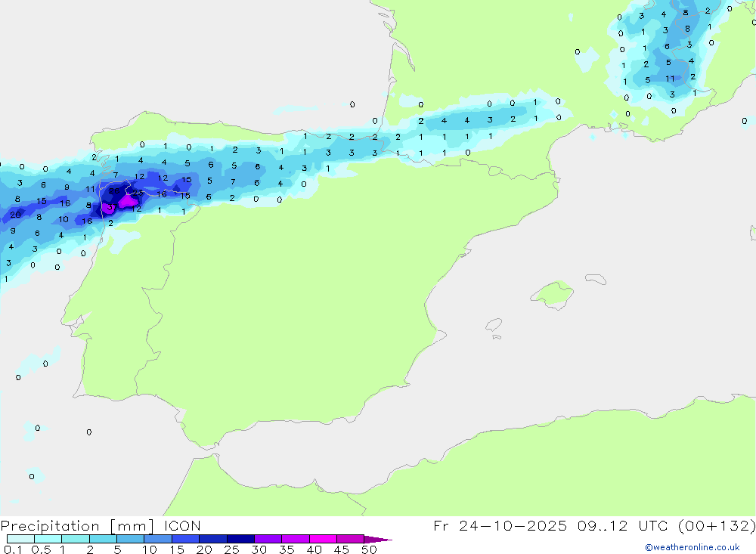
Task: Click the '26' precipitation value on the map
Action: click(x=114, y=191)
